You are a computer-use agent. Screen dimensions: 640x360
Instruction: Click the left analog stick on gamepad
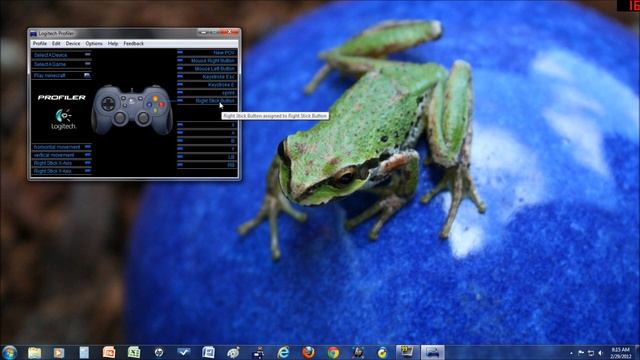click(120, 118)
